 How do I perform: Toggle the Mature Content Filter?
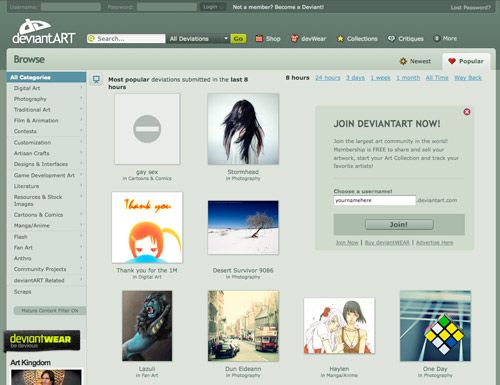click(50, 310)
